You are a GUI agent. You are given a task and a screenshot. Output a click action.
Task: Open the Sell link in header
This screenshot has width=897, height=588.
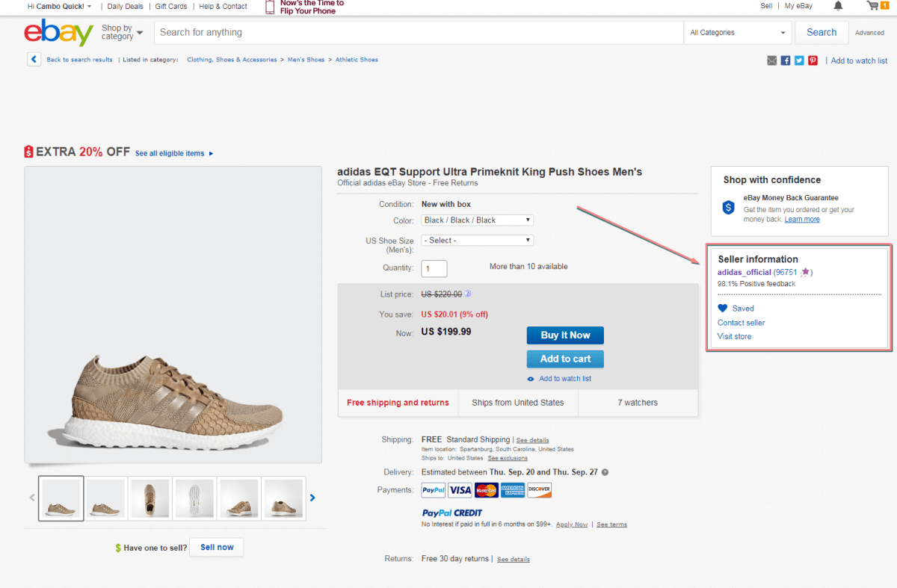tap(766, 6)
